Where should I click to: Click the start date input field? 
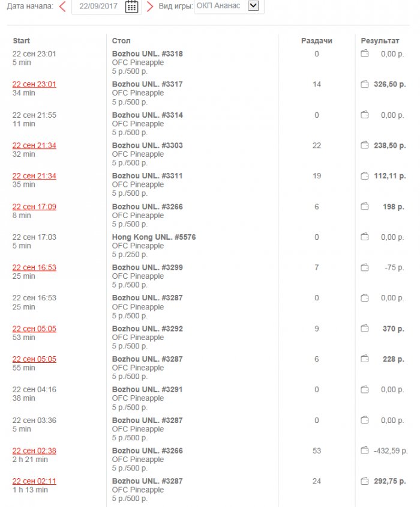pyautogui.click(x=97, y=7)
